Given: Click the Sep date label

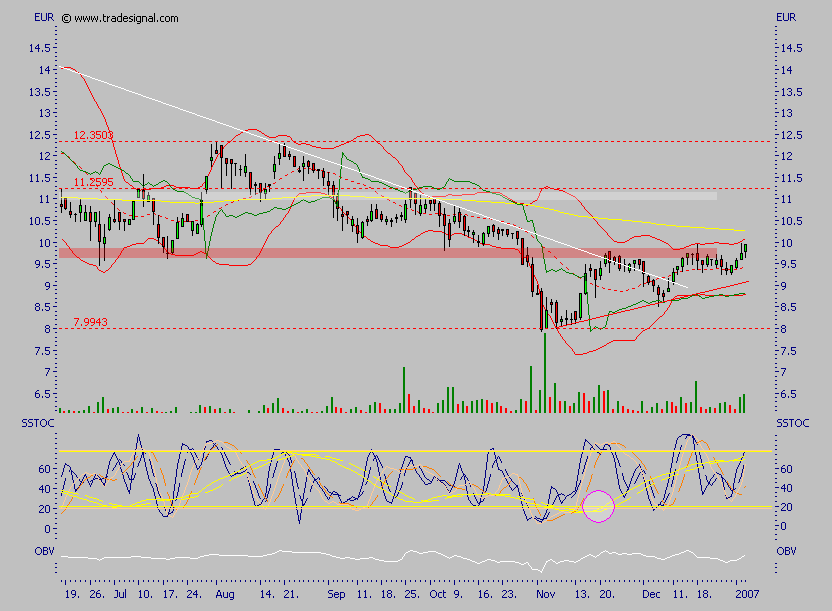Looking at the screenshot, I should click(x=336, y=594).
